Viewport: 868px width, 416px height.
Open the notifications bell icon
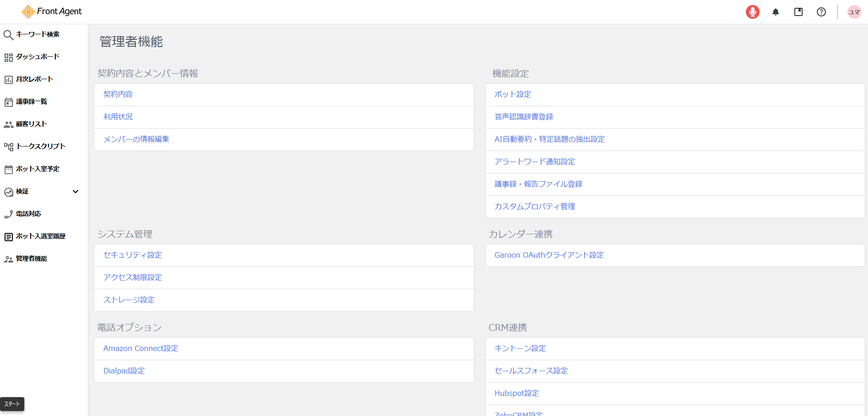776,12
